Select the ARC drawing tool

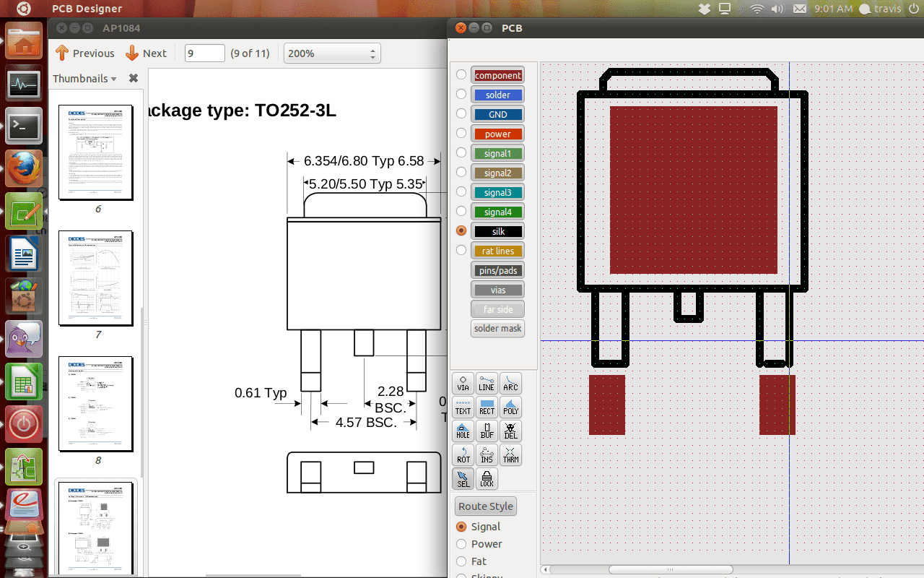click(x=510, y=384)
